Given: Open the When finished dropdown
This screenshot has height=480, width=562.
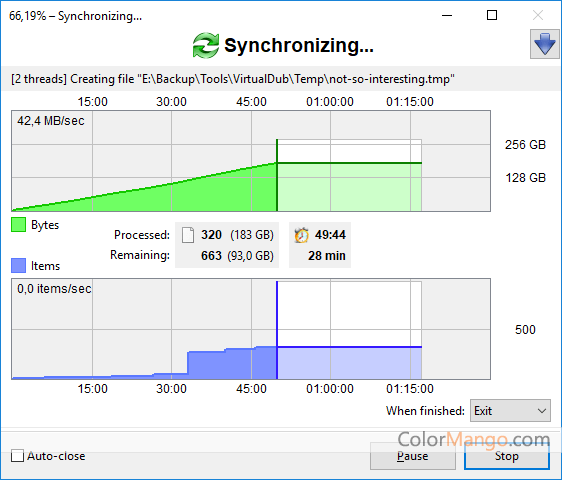Looking at the screenshot, I should 510,411.
